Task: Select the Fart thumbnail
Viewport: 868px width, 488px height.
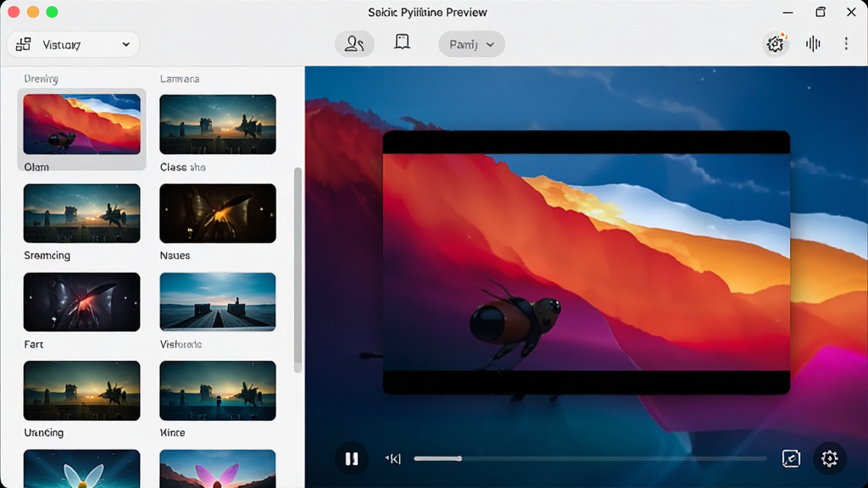Action: point(82,302)
